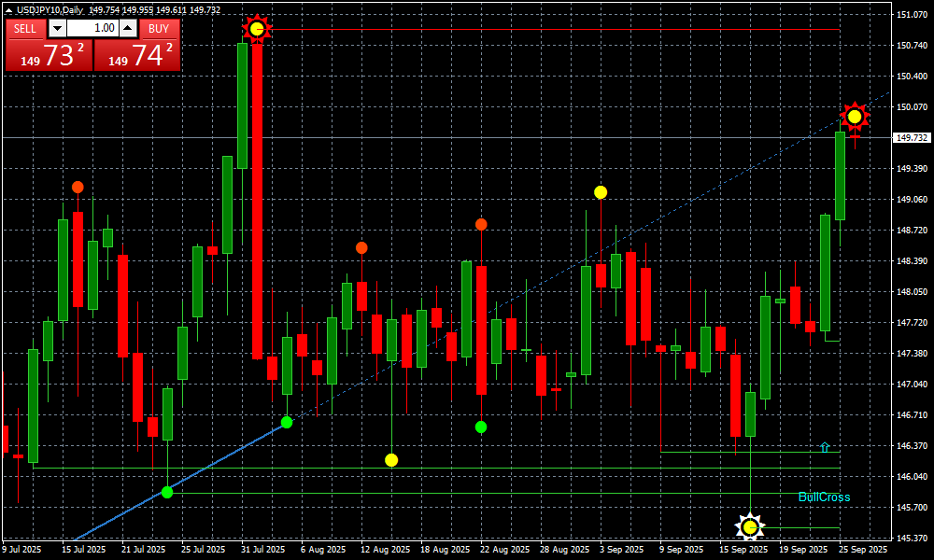934x560 pixels.
Task: Click the yellow dot above 3 Sep candle
Action: tap(601, 192)
